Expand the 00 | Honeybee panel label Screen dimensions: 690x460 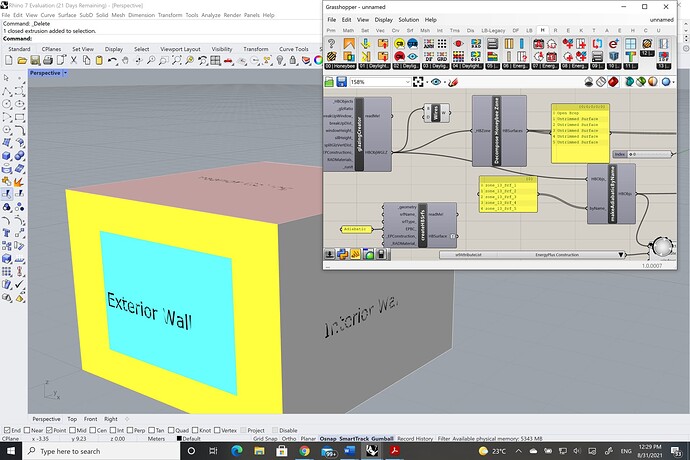341,66
